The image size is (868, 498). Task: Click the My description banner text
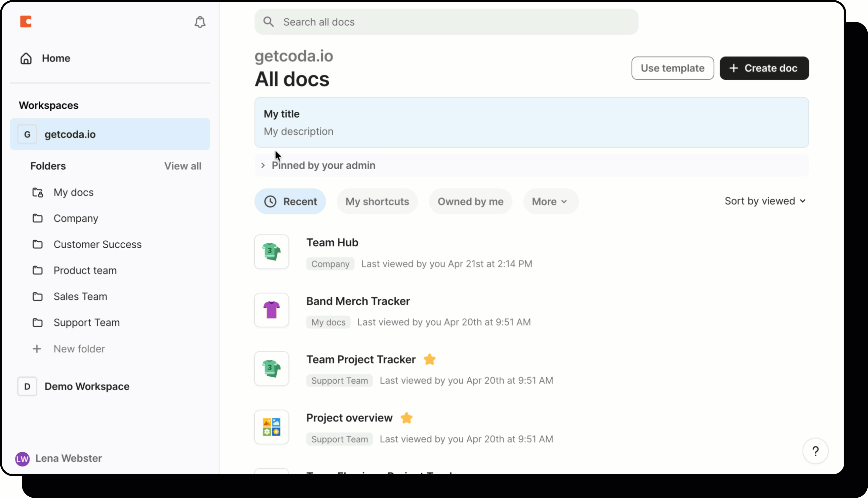point(298,132)
